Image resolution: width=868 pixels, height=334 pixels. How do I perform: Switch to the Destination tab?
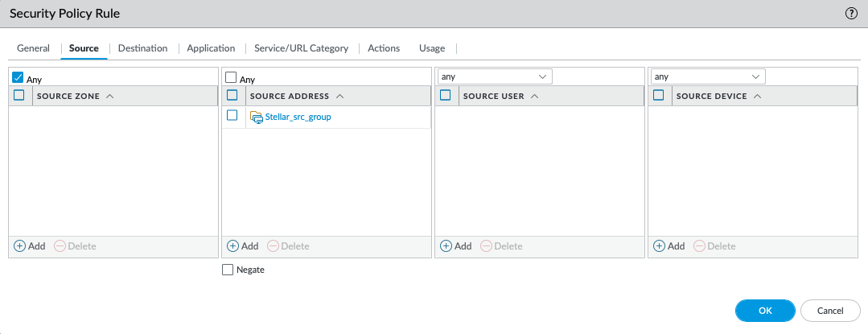point(142,48)
